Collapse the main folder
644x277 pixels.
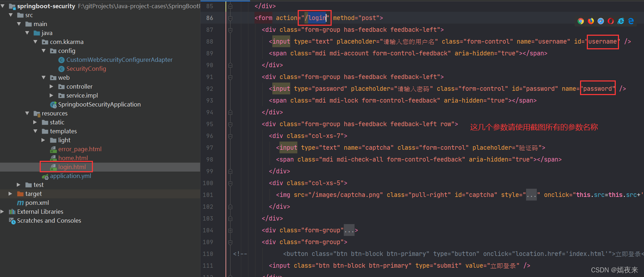tap(19, 24)
